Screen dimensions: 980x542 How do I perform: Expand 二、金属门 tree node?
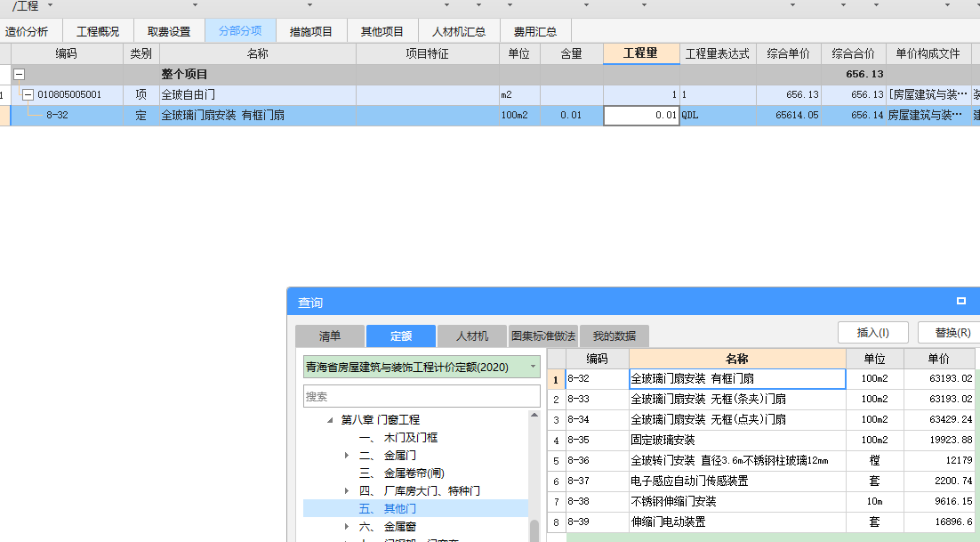point(347,456)
